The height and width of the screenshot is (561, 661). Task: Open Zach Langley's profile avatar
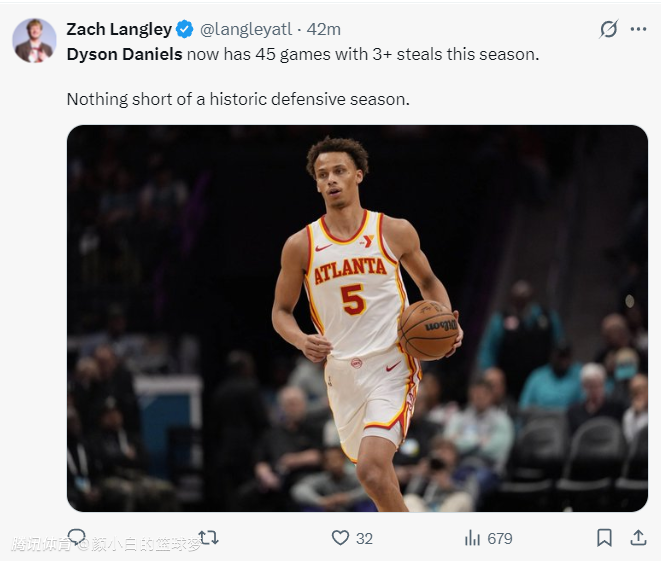click(34, 40)
